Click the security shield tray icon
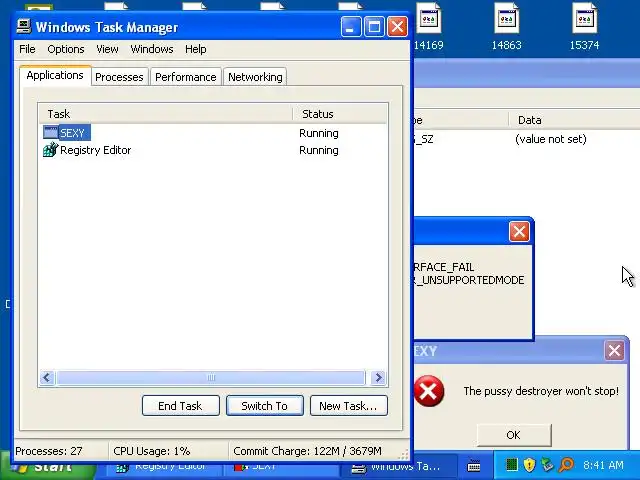Screen dimensions: 640x480 coord(529,464)
